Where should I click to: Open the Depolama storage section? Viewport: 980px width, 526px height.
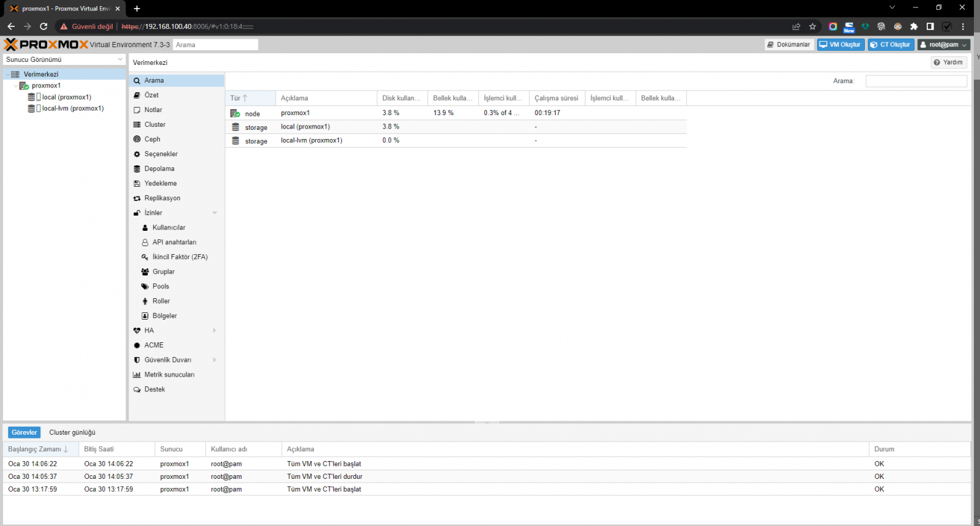point(159,169)
